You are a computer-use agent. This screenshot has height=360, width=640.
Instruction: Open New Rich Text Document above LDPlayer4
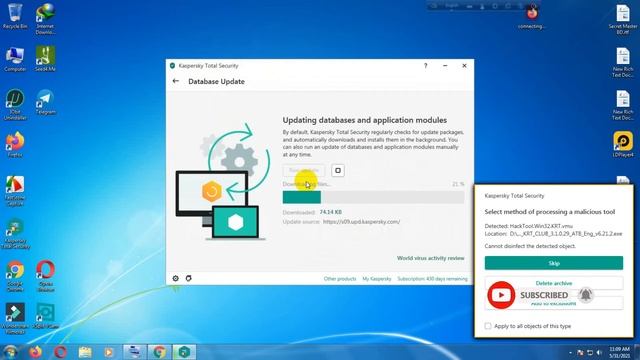pos(623,105)
